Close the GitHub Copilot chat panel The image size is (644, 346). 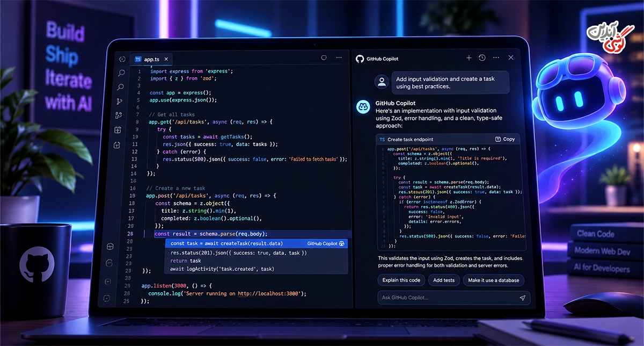pos(511,57)
